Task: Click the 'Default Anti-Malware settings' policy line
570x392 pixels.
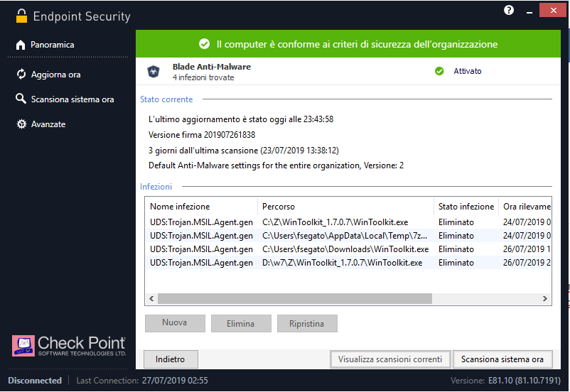Action: pyautogui.click(x=276, y=165)
